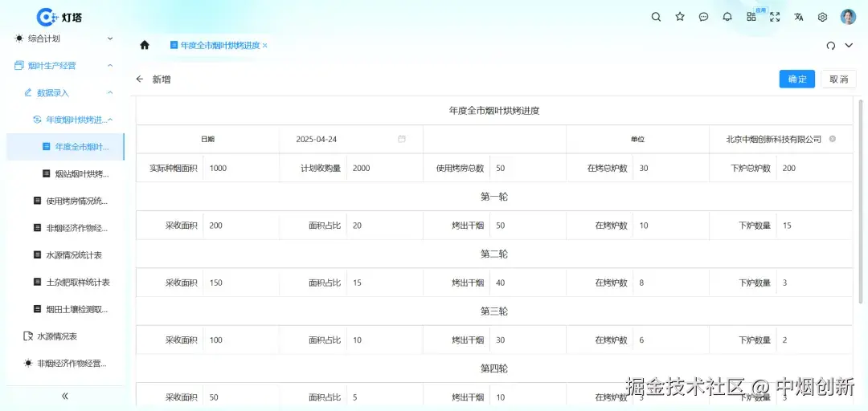Image resolution: width=868 pixels, height=411 pixels.
Task: Clear the 单位 field with the x icon
Action: point(833,139)
